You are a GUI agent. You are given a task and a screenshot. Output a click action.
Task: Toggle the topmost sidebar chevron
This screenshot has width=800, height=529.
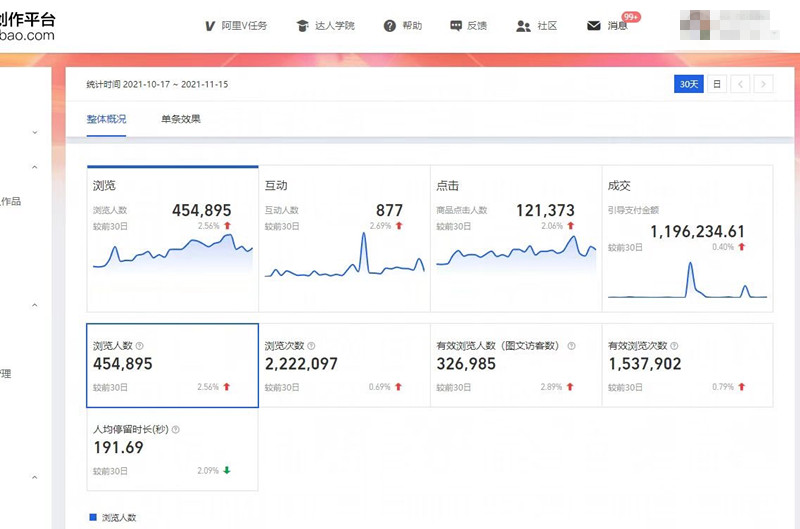[35, 132]
